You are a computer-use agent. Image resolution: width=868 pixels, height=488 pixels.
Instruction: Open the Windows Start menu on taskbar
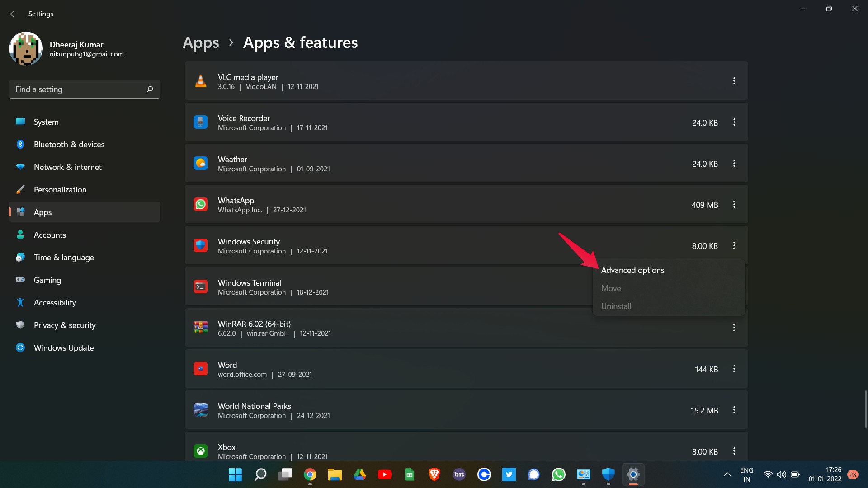click(x=235, y=474)
